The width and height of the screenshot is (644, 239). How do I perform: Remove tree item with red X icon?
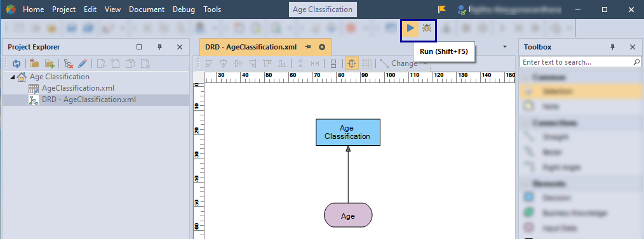point(68,63)
